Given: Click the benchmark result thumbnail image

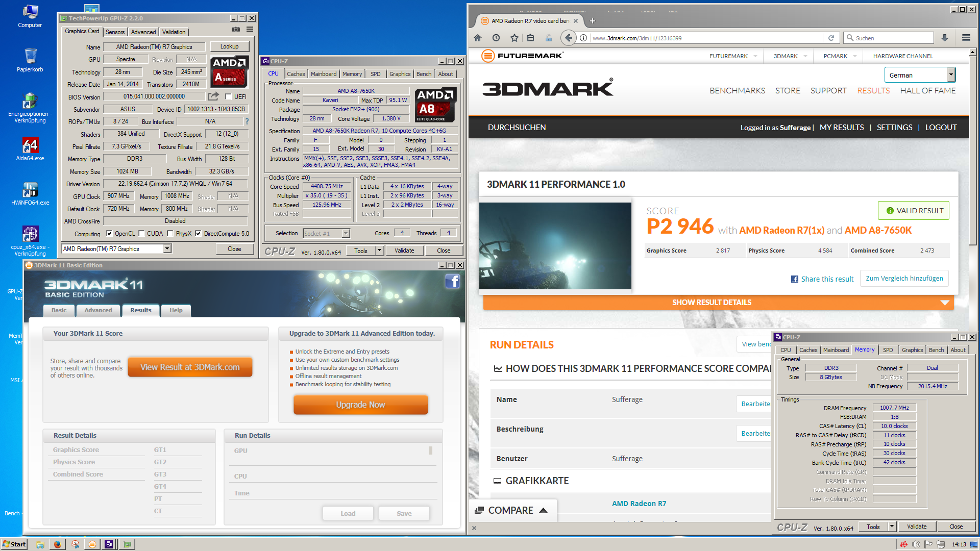Looking at the screenshot, I should tap(555, 246).
